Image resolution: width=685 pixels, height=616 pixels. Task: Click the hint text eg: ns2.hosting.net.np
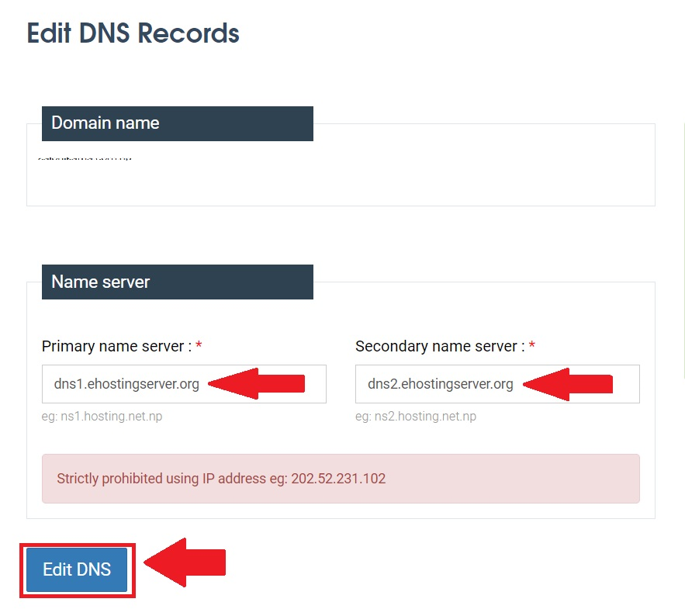pos(416,417)
